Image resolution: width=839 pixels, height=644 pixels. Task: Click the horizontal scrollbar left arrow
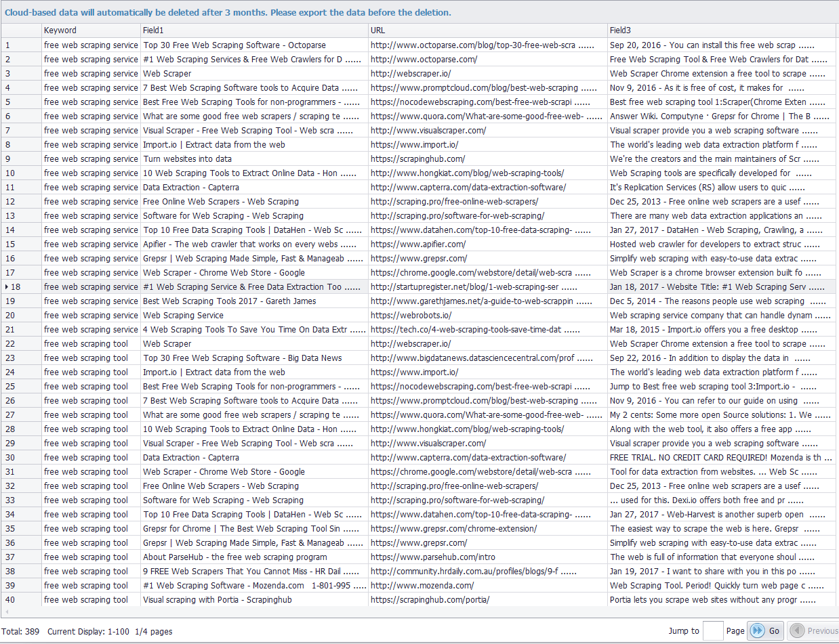coord(6,611)
